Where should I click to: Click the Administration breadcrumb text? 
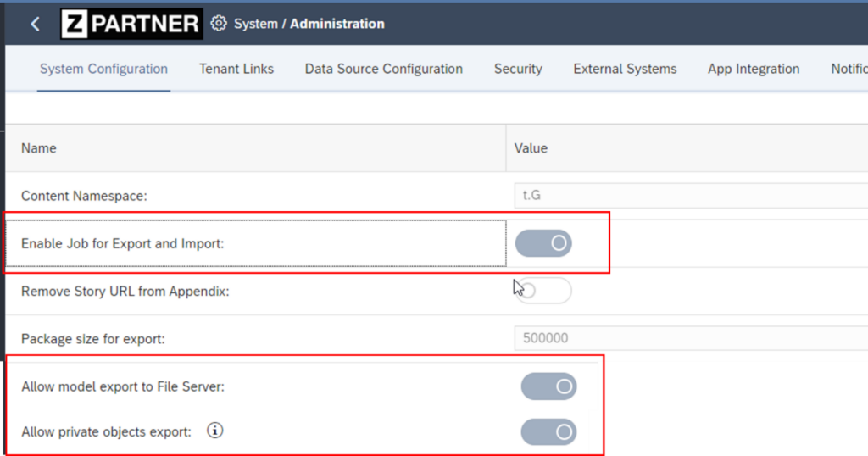[x=337, y=24]
